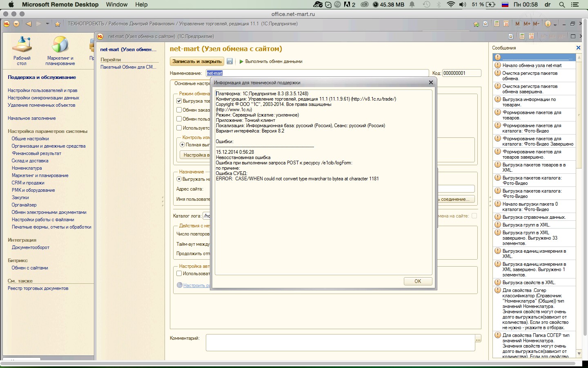Click the M memory button
The height and width of the screenshot is (368, 588).
point(517,24)
